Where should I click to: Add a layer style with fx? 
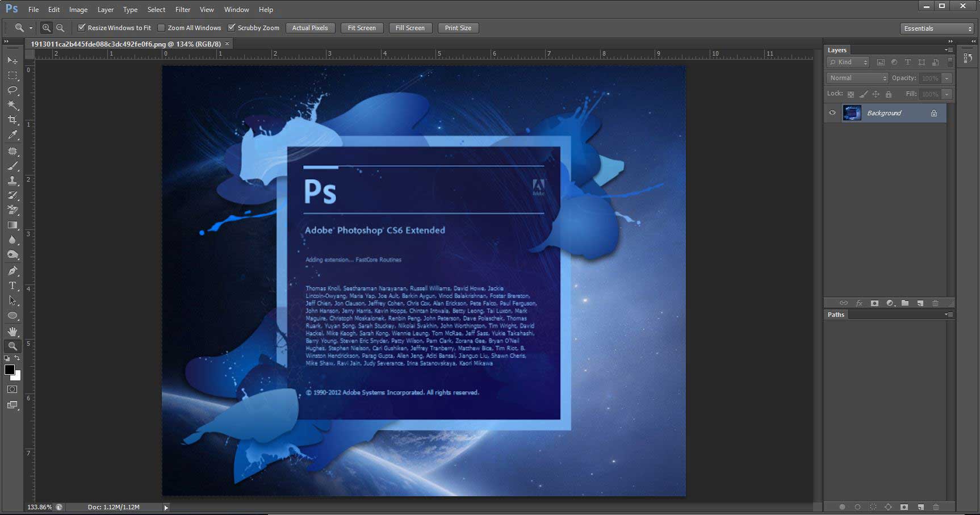pos(859,303)
